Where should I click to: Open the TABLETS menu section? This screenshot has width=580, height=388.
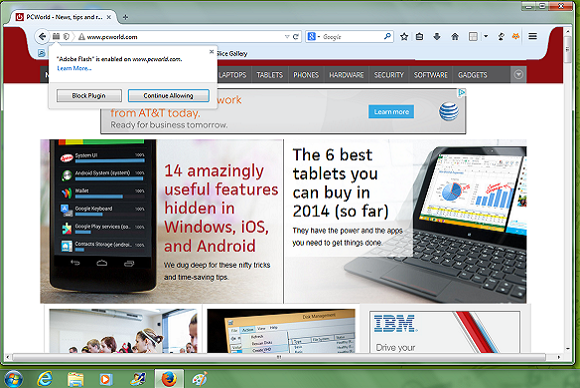coord(269,75)
